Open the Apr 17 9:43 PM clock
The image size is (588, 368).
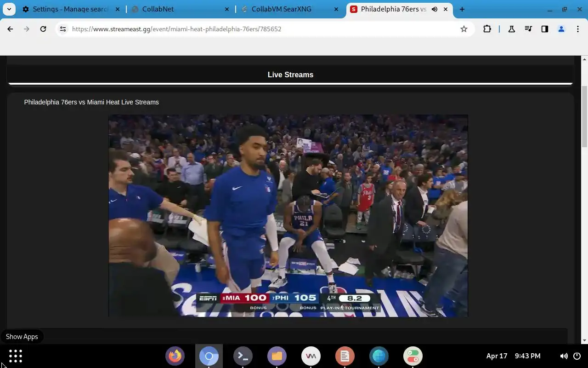(x=514, y=356)
